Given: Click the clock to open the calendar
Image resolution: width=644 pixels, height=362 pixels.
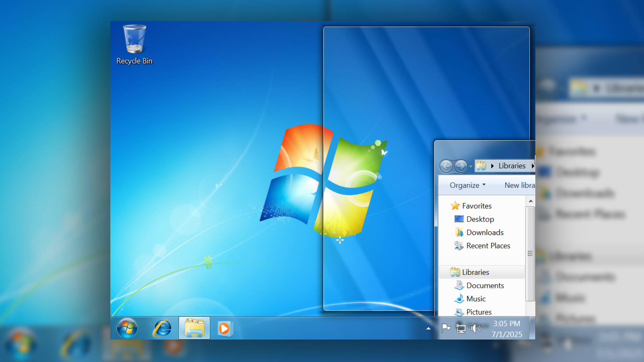Looking at the screenshot, I should coord(506,328).
